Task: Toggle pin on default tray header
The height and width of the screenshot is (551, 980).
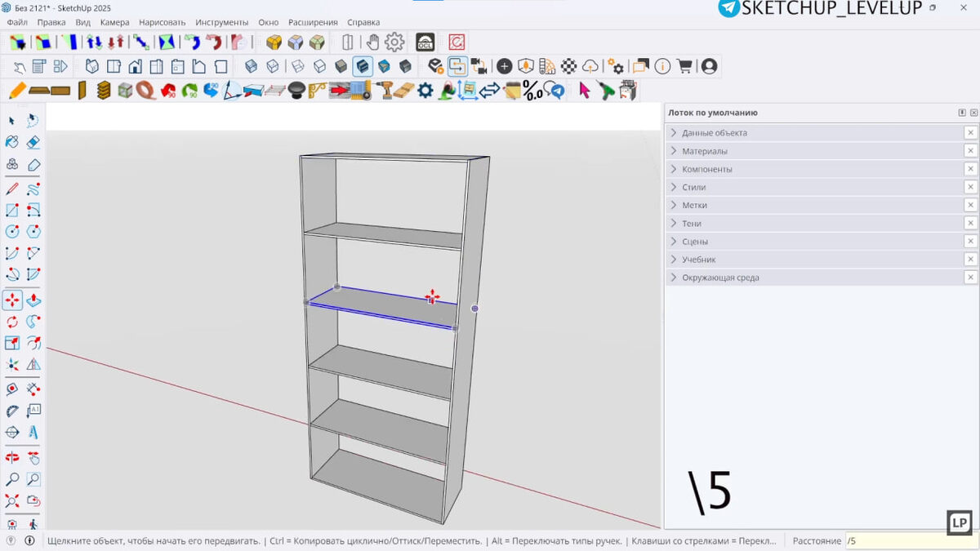Action: pyautogui.click(x=962, y=113)
